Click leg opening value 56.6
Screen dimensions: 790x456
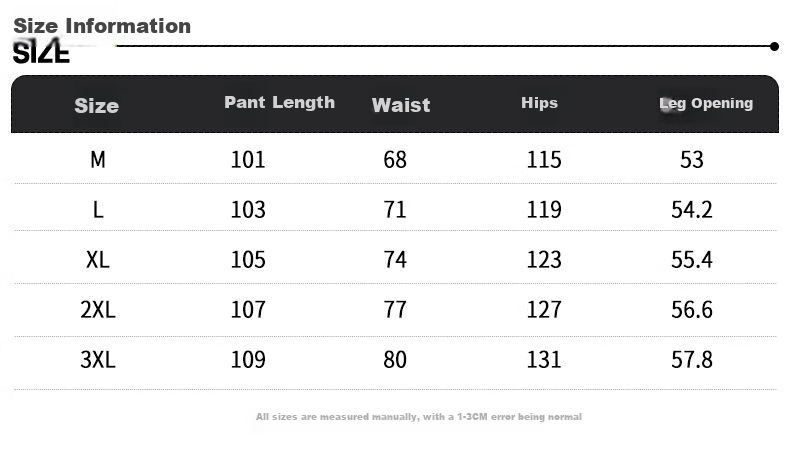point(692,309)
